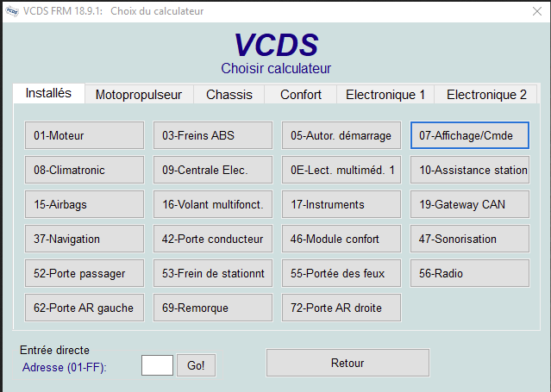Select 03-Freins ABS module

coord(213,135)
